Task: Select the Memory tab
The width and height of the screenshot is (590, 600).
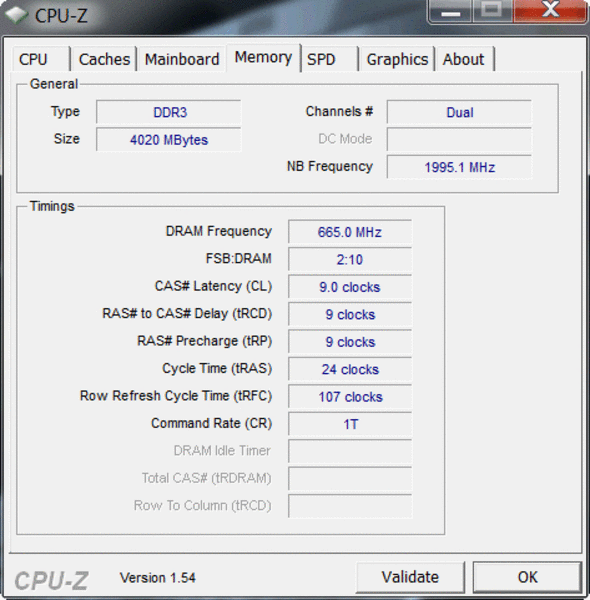Action: [x=263, y=57]
